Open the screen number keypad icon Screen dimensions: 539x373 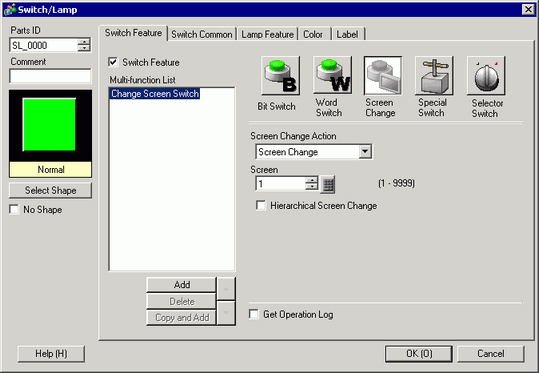[x=328, y=185]
